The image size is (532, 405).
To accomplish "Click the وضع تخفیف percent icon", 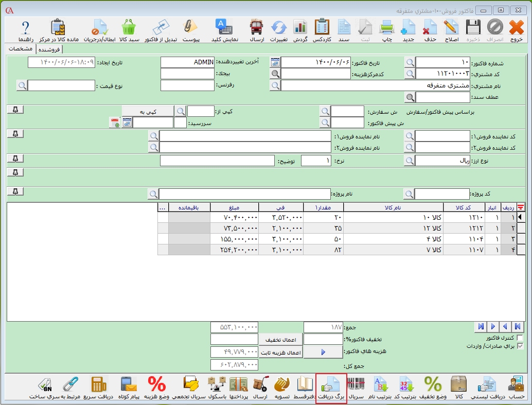I will (432, 388).
